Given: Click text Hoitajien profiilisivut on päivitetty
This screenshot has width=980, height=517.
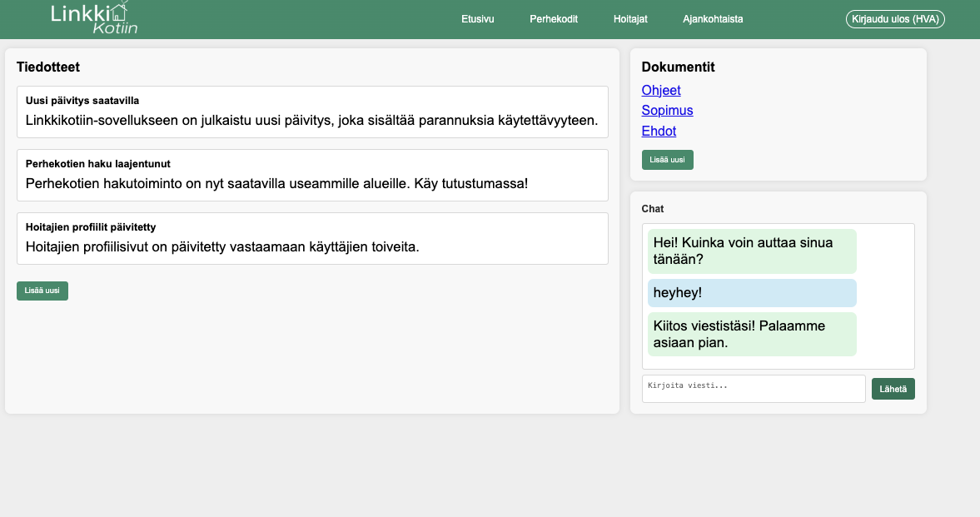Looking at the screenshot, I should pos(222,247).
